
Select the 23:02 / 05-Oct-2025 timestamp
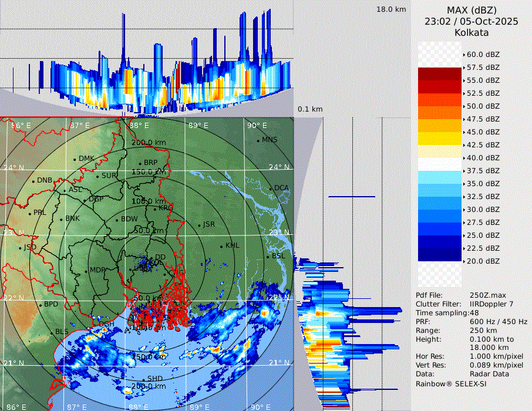pyautogui.click(x=472, y=21)
